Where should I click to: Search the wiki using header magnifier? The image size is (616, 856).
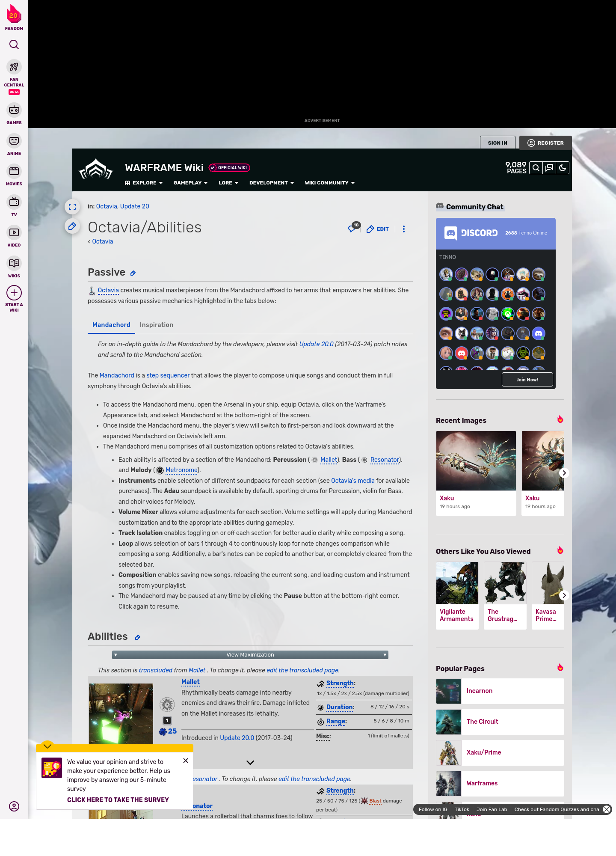[x=536, y=168]
